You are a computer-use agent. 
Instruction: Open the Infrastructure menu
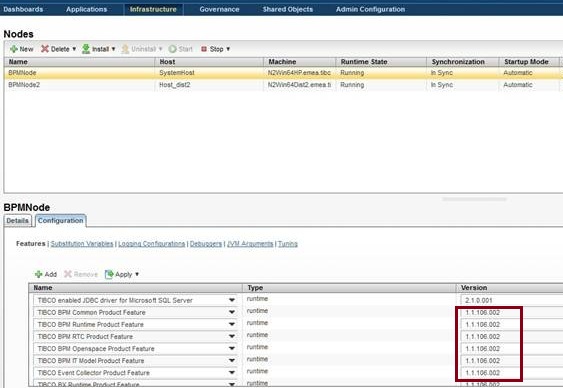pos(153,9)
